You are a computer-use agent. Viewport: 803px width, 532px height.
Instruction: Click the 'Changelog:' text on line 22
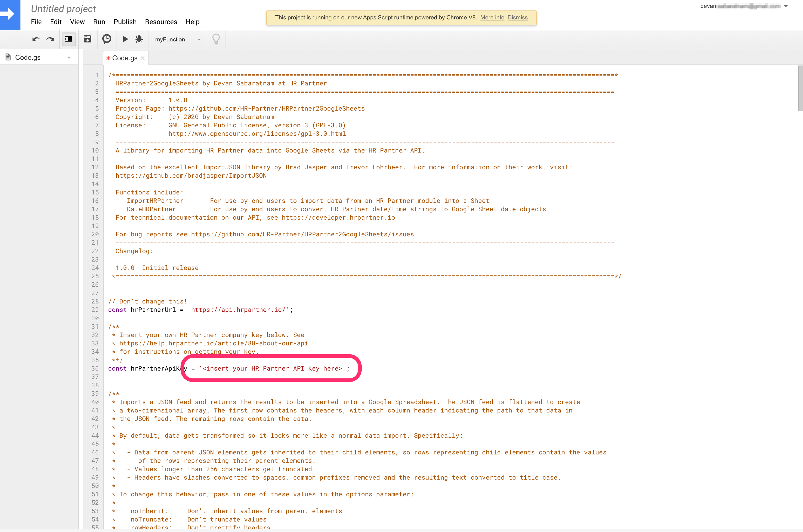coord(134,251)
